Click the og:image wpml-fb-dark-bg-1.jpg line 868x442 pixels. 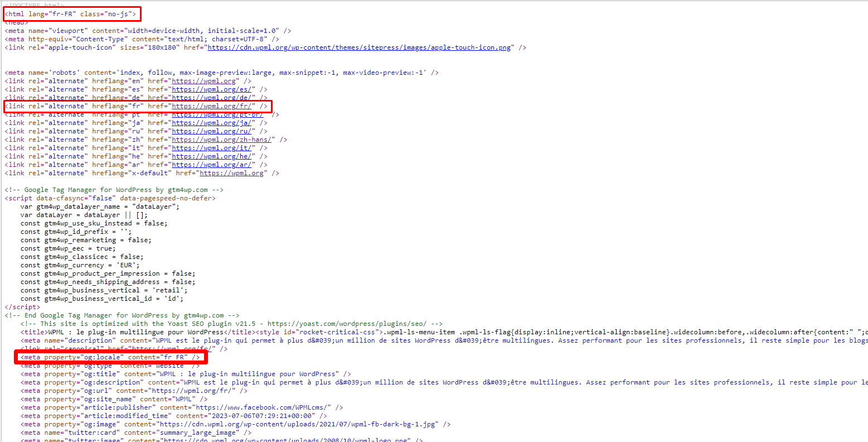[235, 424]
